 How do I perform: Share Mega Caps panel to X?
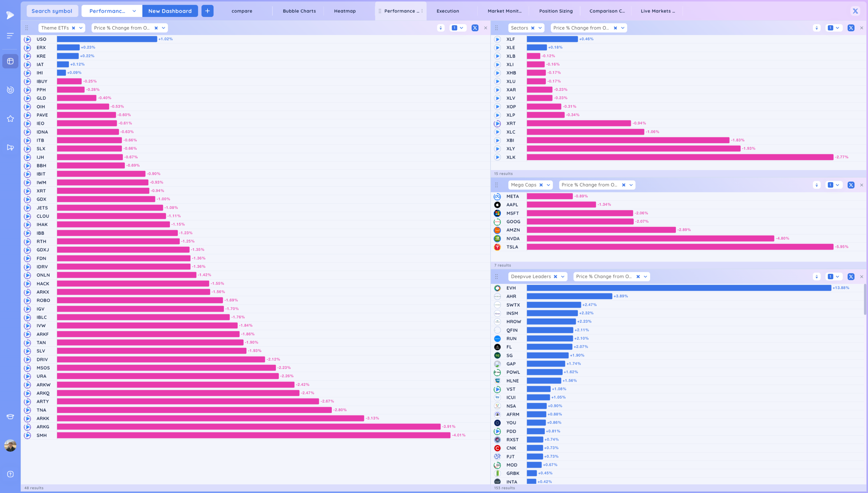pos(851,185)
